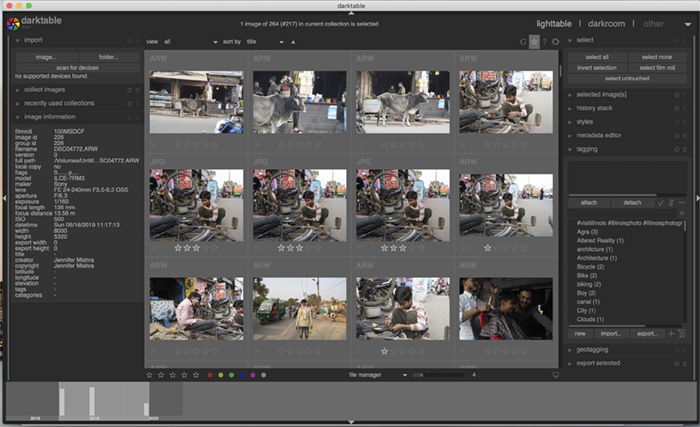Expand history stack panel
This screenshot has width=700, height=427.
570,109
